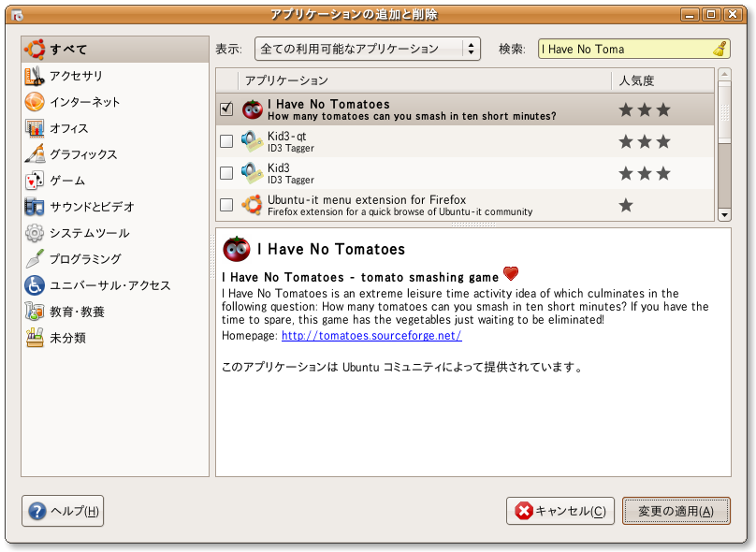Viewport: 756px width, 552px height.
Task: Sort by the 人気度 column header
Action: 662,80
